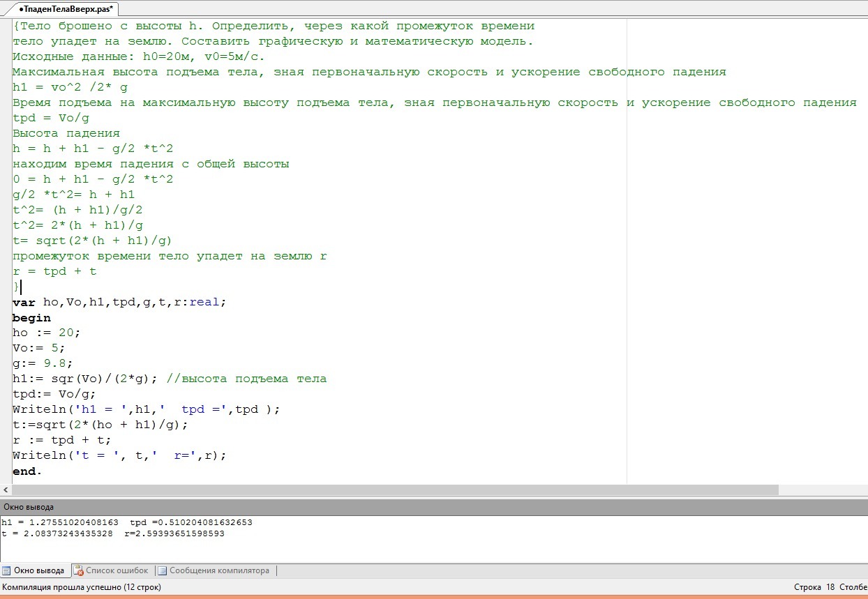The height and width of the screenshot is (599, 868).
Task: Click the Сообщения компилятора tab icon
Action: coord(162,570)
